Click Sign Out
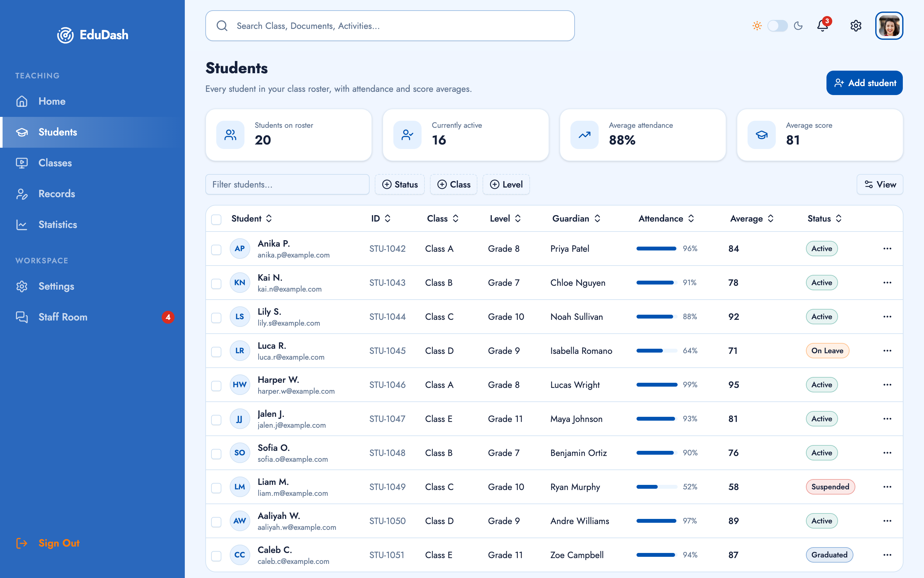 click(x=48, y=543)
